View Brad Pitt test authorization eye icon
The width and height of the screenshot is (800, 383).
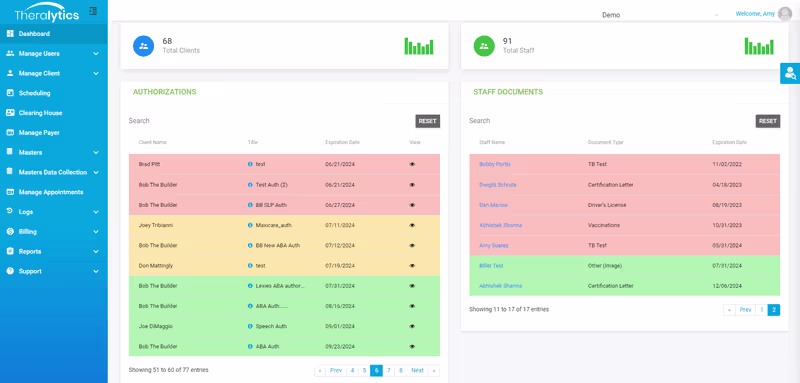click(x=412, y=165)
